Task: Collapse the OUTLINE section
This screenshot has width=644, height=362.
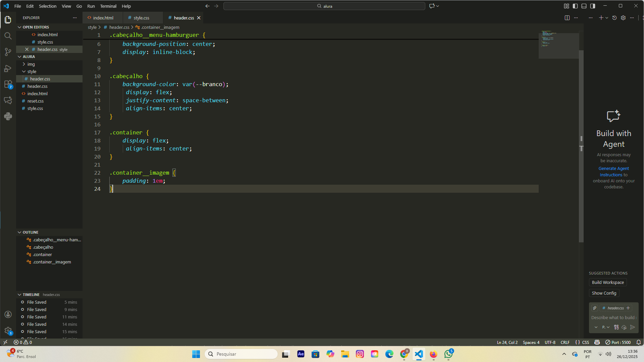Action: click(x=30, y=232)
